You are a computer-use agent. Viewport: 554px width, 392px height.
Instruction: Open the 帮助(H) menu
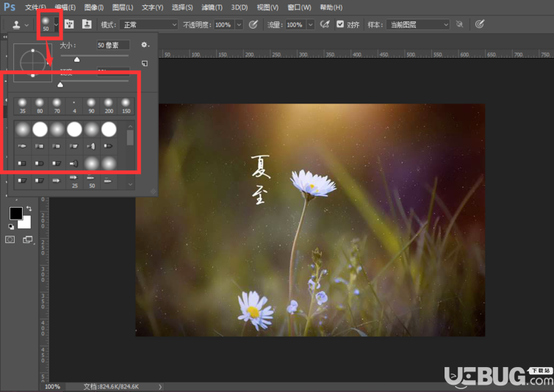tap(331, 7)
